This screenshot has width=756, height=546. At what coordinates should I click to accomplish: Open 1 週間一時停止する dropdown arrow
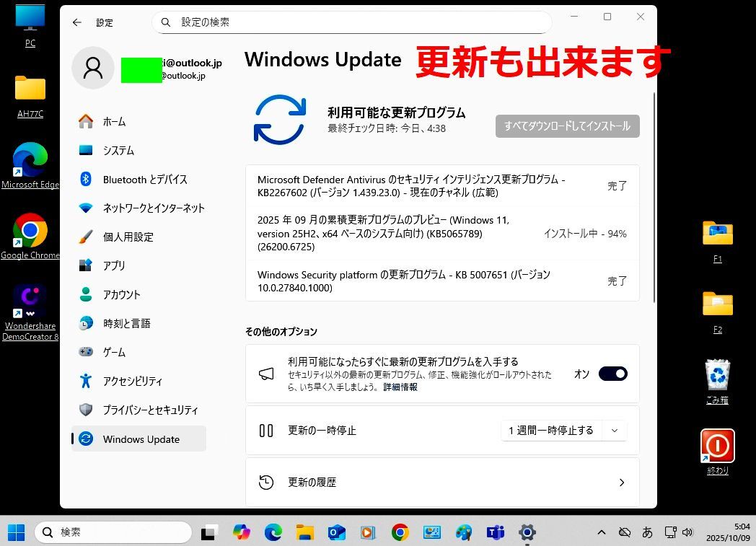(x=615, y=431)
